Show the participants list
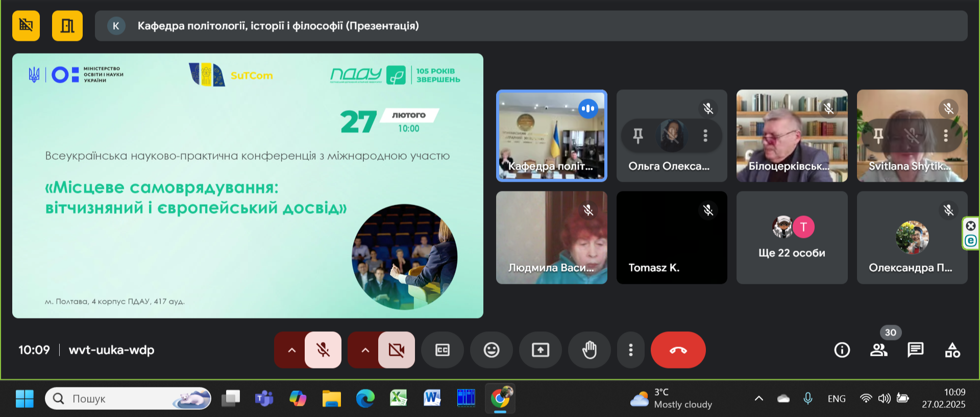The image size is (980, 417). 878,350
